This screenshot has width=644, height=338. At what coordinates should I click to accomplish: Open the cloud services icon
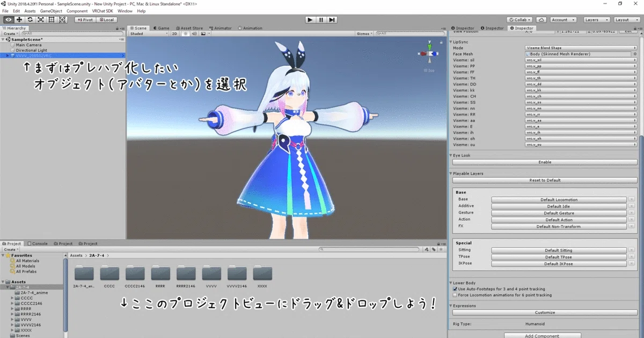541,20
